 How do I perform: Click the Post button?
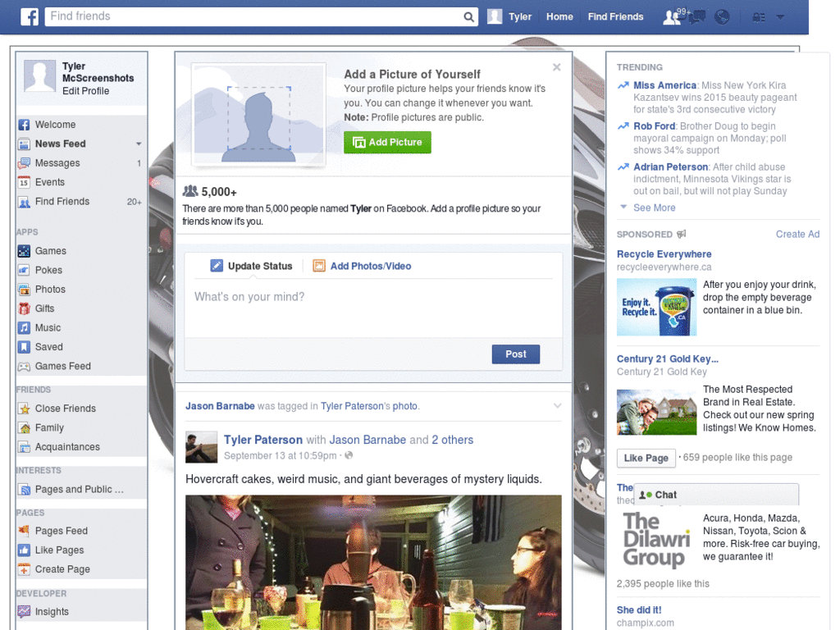516,354
